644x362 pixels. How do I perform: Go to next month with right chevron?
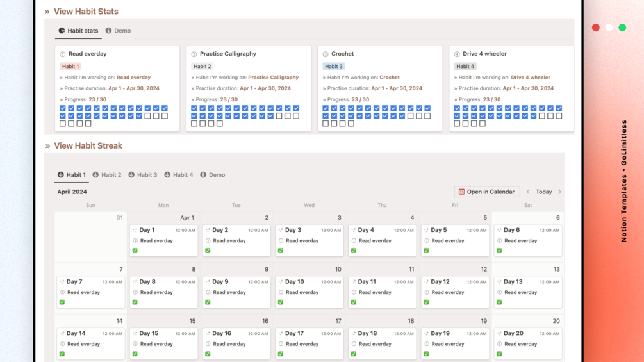pyautogui.click(x=559, y=192)
